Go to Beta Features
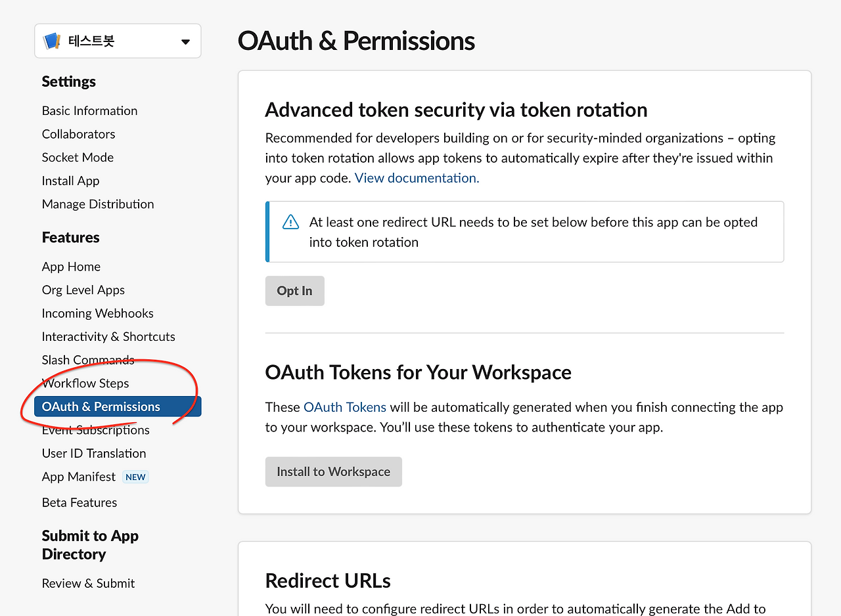This screenshot has height=616, width=841. coord(80,502)
